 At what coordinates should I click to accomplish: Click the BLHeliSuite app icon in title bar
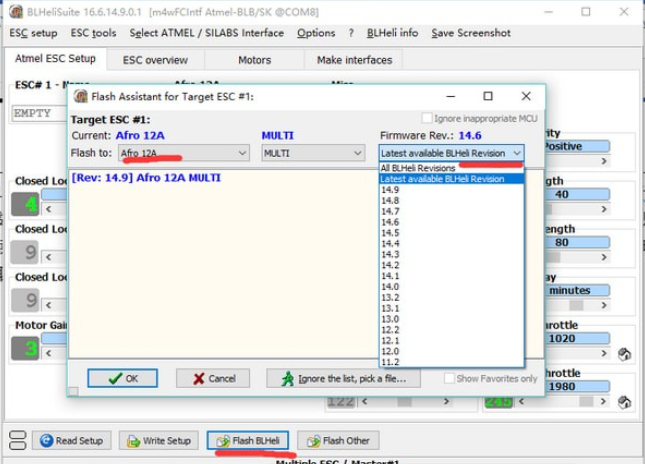(x=16, y=12)
